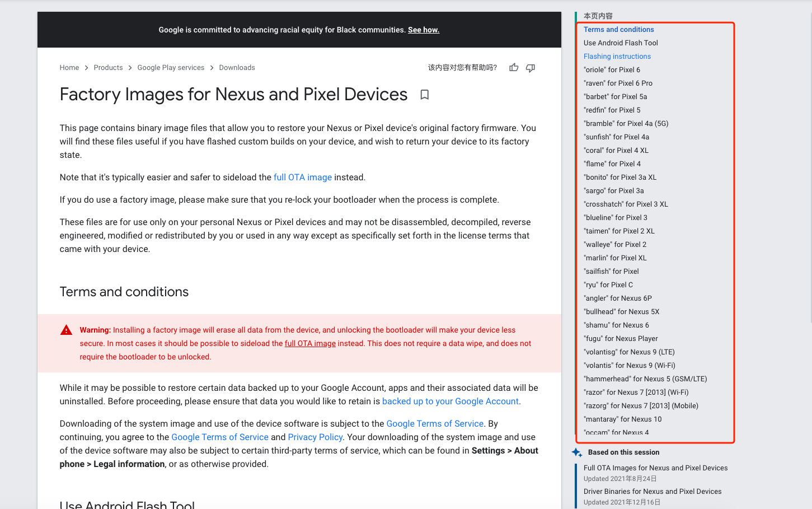Select "shamu" for Nexus 6 entry
Image resolution: width=812 pixels, height=509 pixels.
[x=616, y=325]
